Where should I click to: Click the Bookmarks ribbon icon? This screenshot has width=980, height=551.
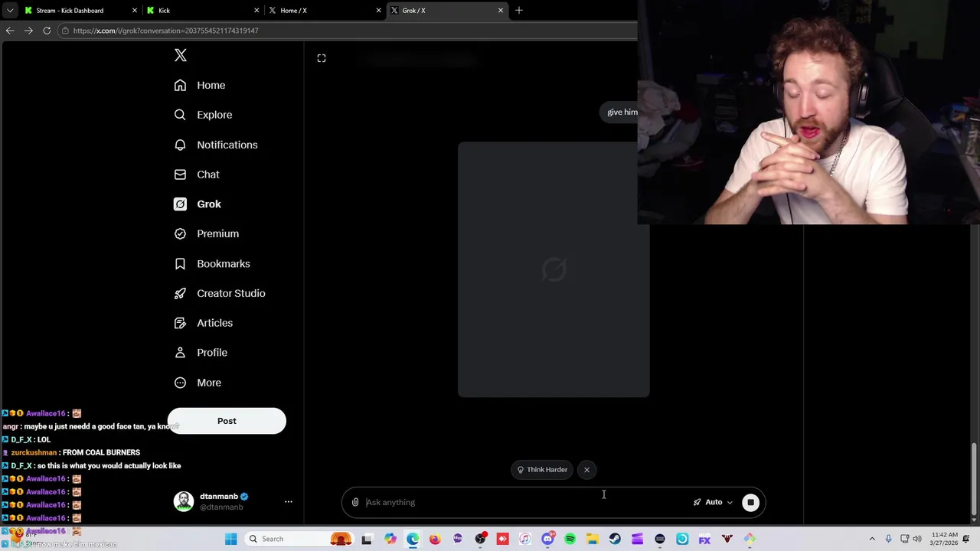click(180, 263)
